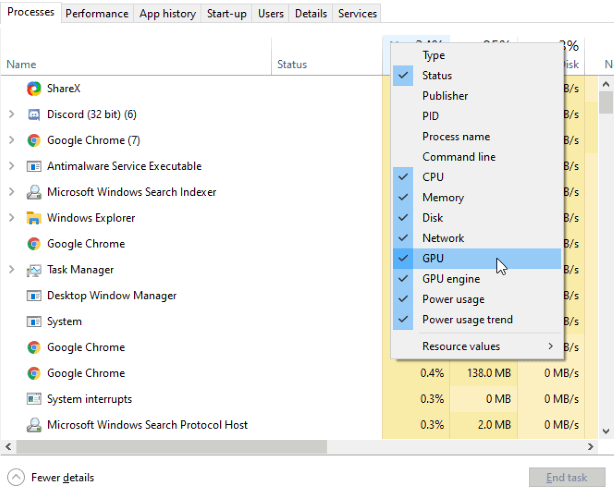Expand the Discord (32 bit) process group

click(12, 114)
